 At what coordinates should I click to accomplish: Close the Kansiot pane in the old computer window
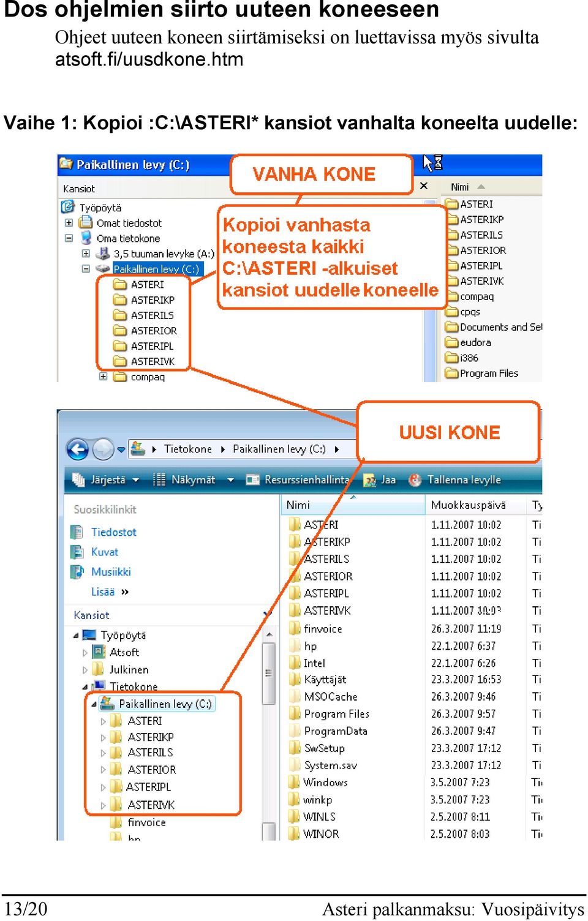(x=423, y=186)
